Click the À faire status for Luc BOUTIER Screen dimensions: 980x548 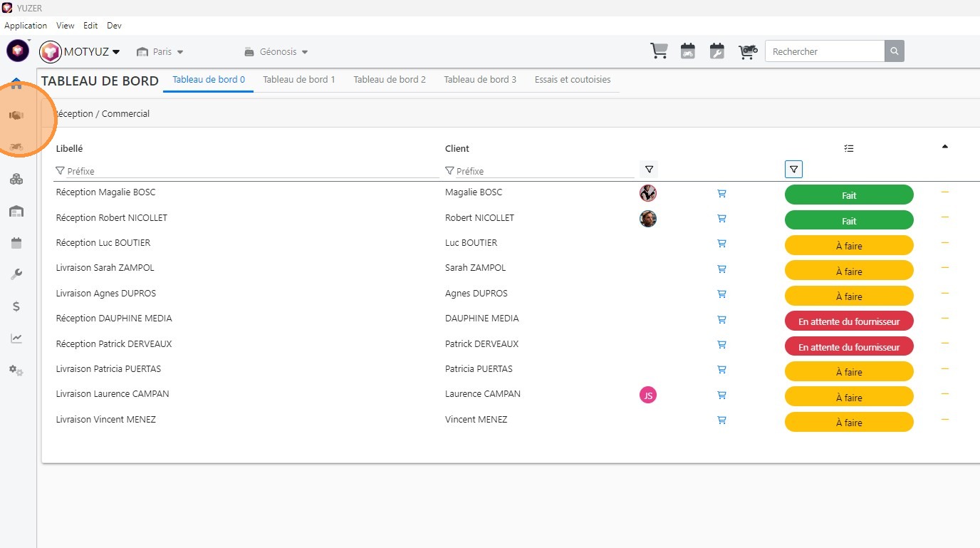point(849,246)
